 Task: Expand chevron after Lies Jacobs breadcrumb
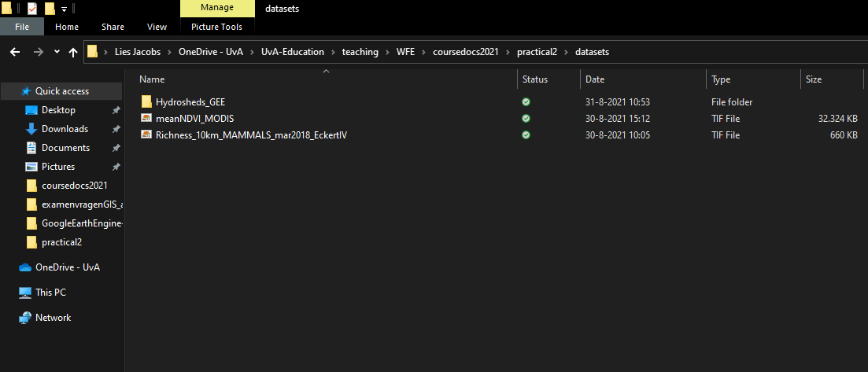169,52
